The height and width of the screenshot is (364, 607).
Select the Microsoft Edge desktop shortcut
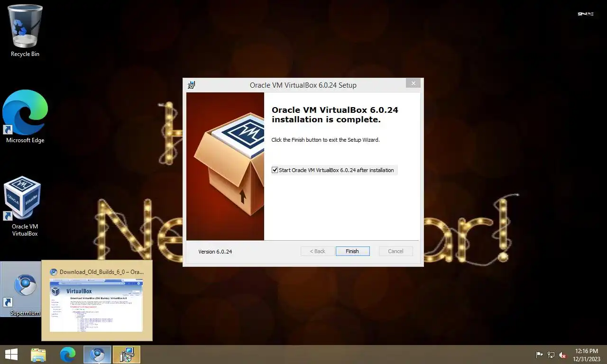(x=25, y=117)
